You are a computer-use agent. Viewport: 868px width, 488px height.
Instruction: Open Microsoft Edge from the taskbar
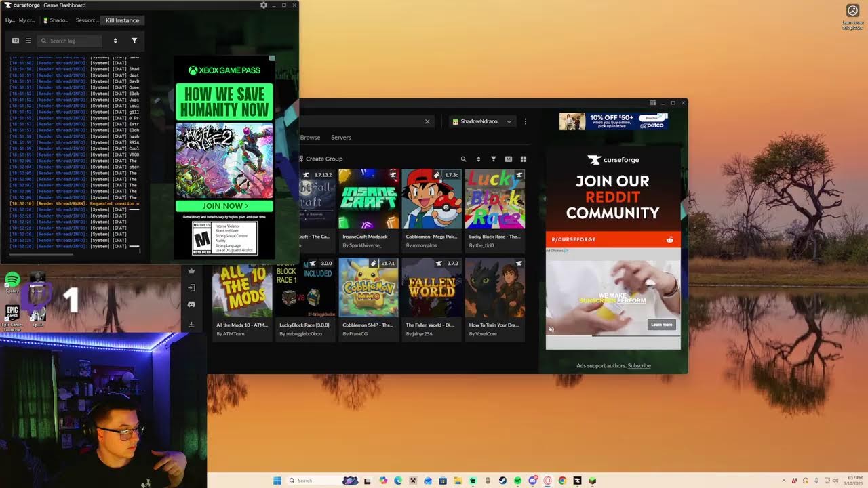click(398, 481)
